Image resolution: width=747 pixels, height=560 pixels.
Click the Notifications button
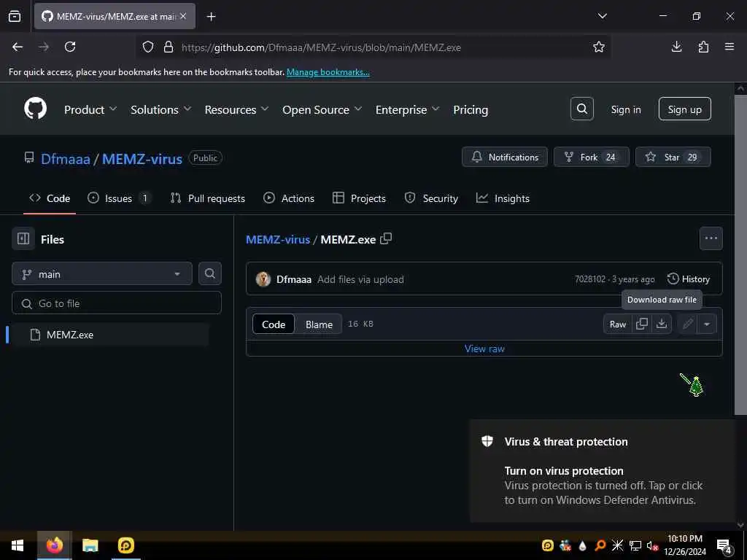tap(505, 157)
